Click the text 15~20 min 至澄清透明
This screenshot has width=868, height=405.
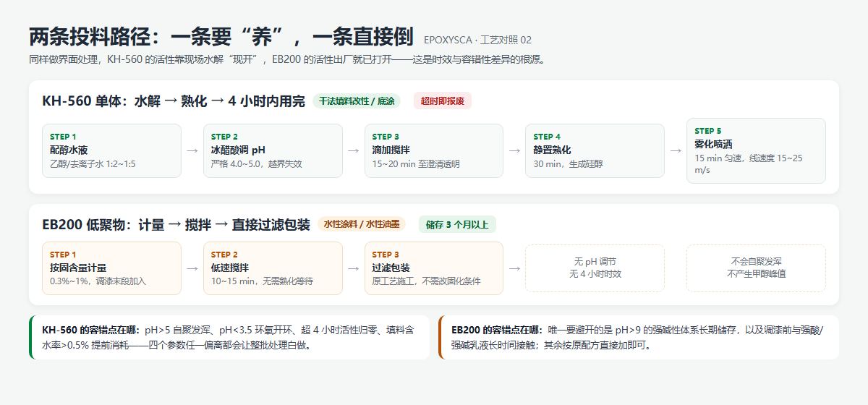click(x=416, y=164)
